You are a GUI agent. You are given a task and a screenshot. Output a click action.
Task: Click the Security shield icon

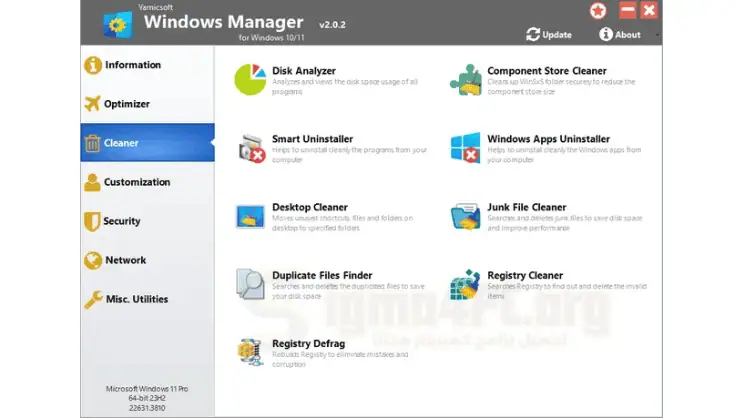(x=92, y=221)
